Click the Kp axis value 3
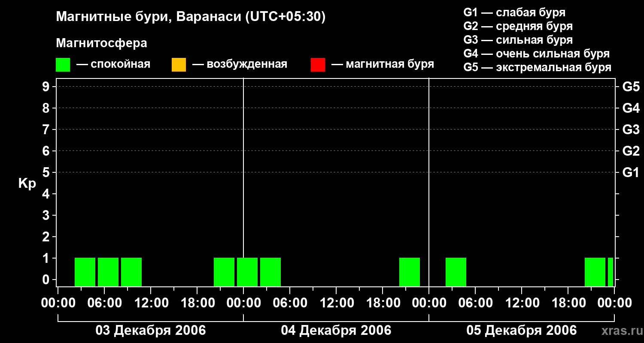Viewport: 644px width, 343px height. click(x=47, y=215)
